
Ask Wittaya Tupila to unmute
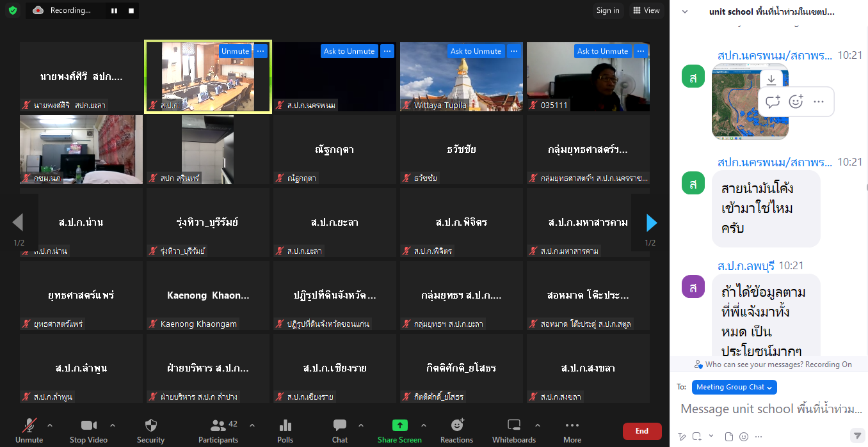[x=476, y=51]
